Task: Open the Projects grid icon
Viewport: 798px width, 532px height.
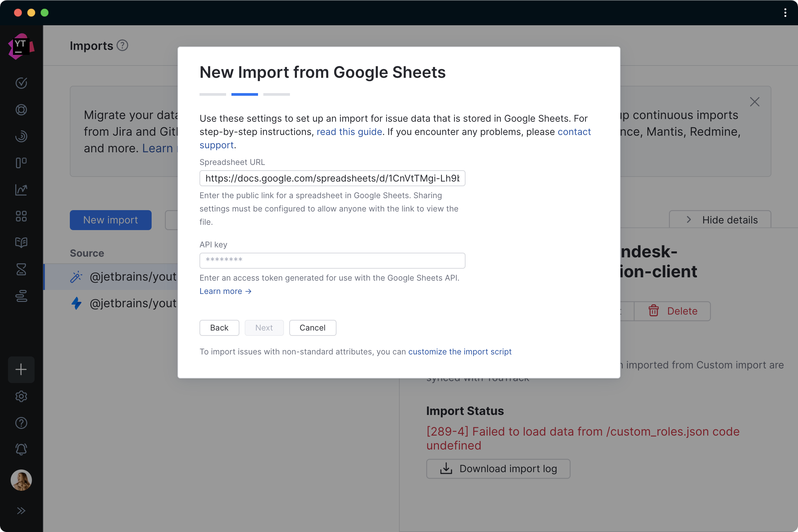Action: [21, 216]
